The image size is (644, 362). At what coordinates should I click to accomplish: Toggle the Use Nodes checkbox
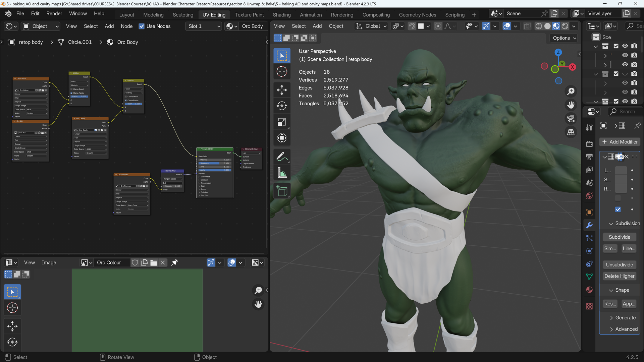coord(142,26)
